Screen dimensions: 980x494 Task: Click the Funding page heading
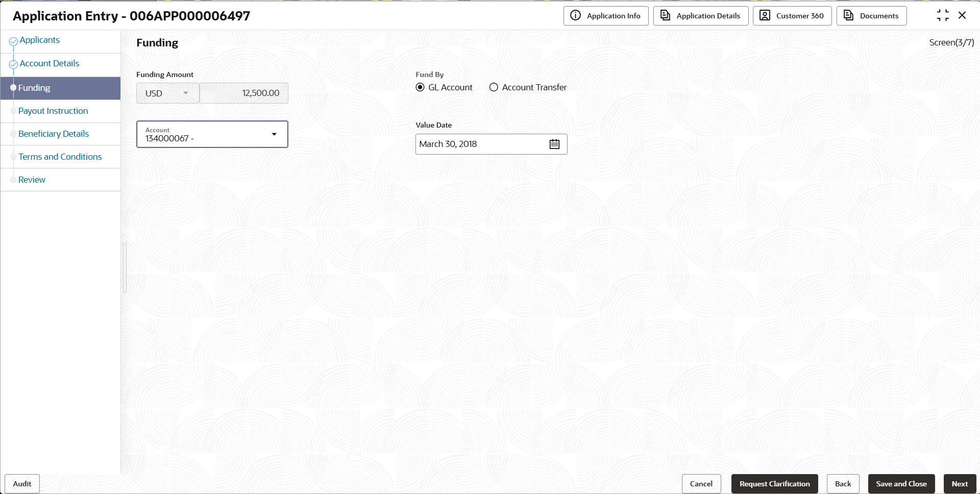click(x=157, y=43)
